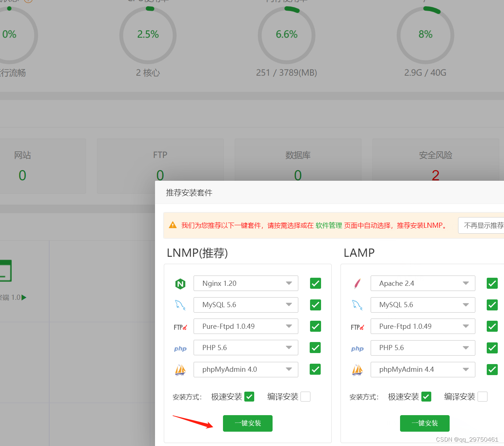Uncheck the LAMP MySQL 5.6 checkbox
This screenshot has width=504, height=446.
point(492,305)
